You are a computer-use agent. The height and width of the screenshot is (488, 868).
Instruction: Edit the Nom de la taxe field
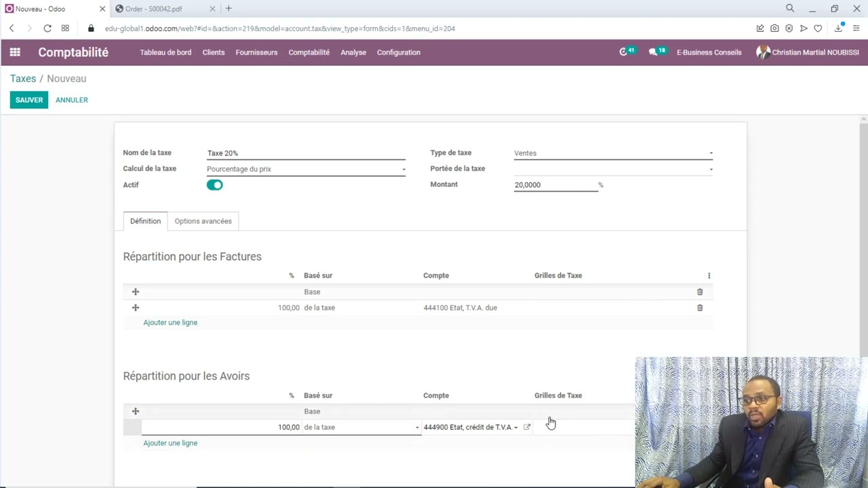(306, 153)
